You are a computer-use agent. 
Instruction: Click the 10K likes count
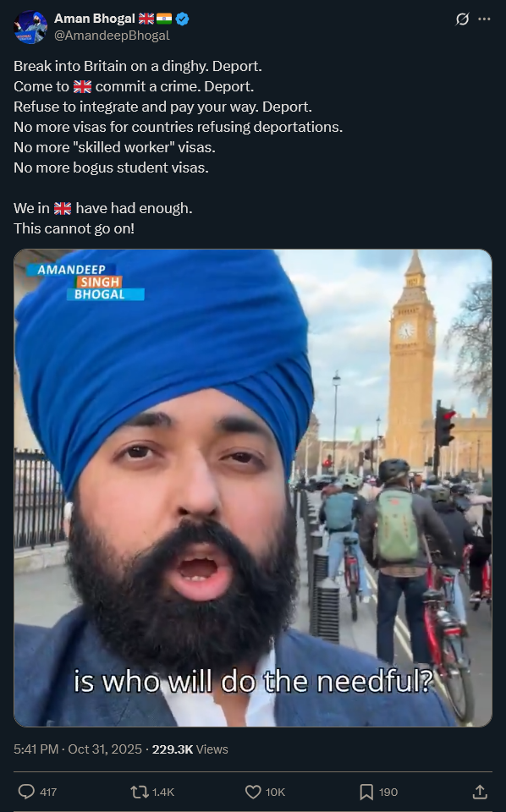(x=275, y=792)
